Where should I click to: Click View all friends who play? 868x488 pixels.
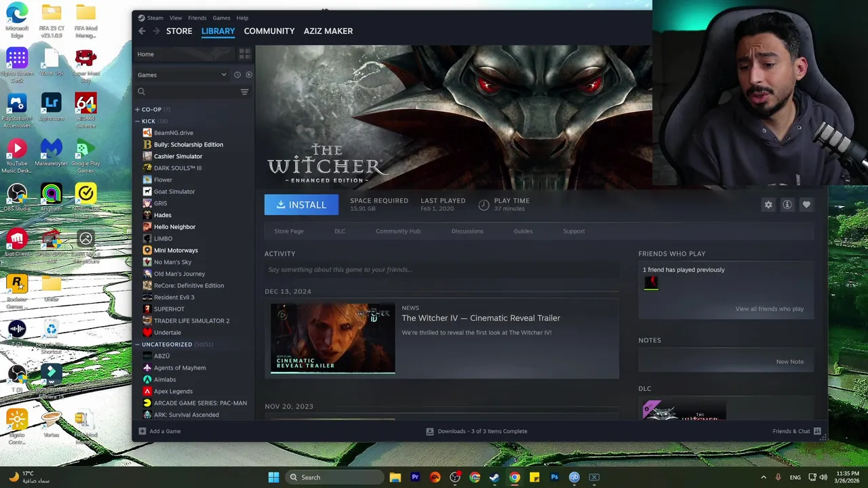(x=770, y=309)
